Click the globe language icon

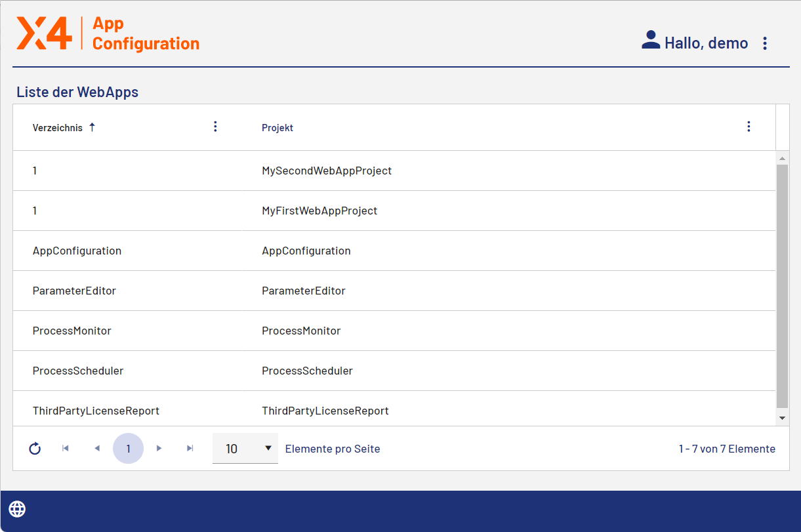pyautogui.click(x=17, y=508)
